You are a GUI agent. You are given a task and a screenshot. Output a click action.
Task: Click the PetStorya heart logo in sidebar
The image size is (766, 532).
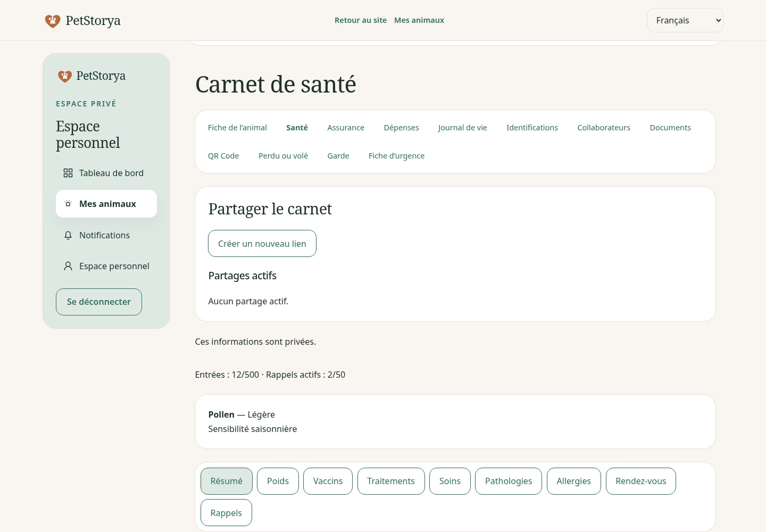point(65,76)
